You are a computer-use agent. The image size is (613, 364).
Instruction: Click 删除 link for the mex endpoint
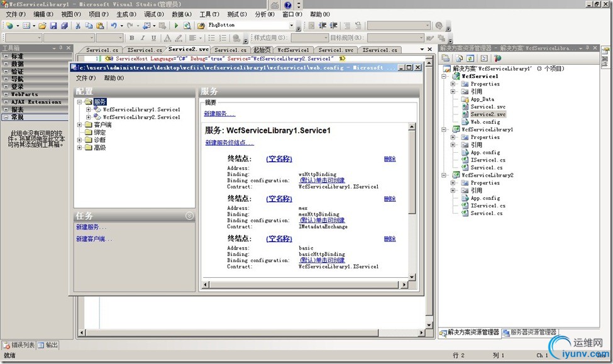point(390,199)
